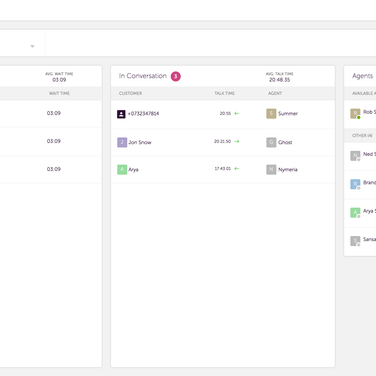Click the inbound arrow in +0732347804 row
This screenshot has width=376, height=376.
[x=237, y=114]
